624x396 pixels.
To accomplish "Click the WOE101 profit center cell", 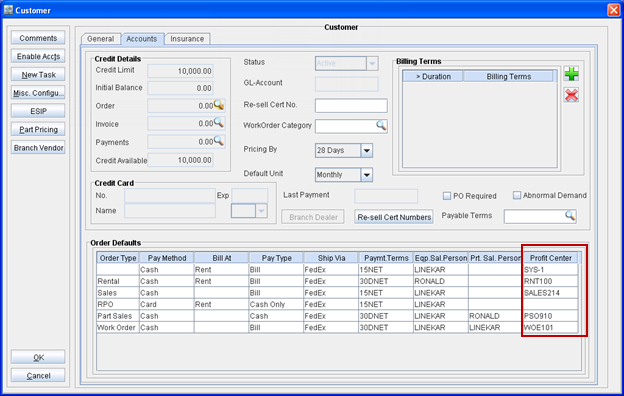I will (550, 328).
